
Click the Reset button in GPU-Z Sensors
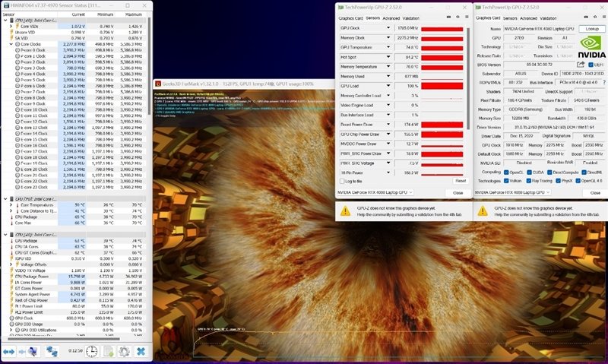[x=461, y=181]
